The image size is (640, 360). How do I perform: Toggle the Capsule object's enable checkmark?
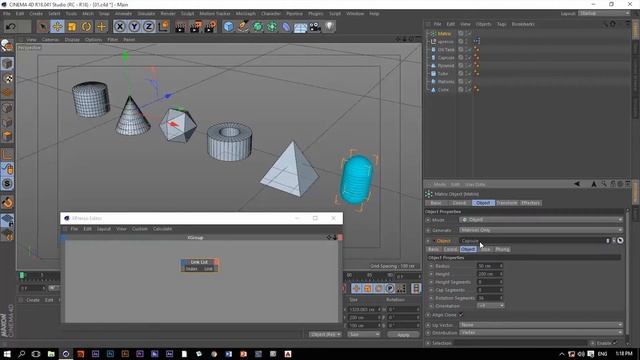pyautogui.click(x=469, y=58)
